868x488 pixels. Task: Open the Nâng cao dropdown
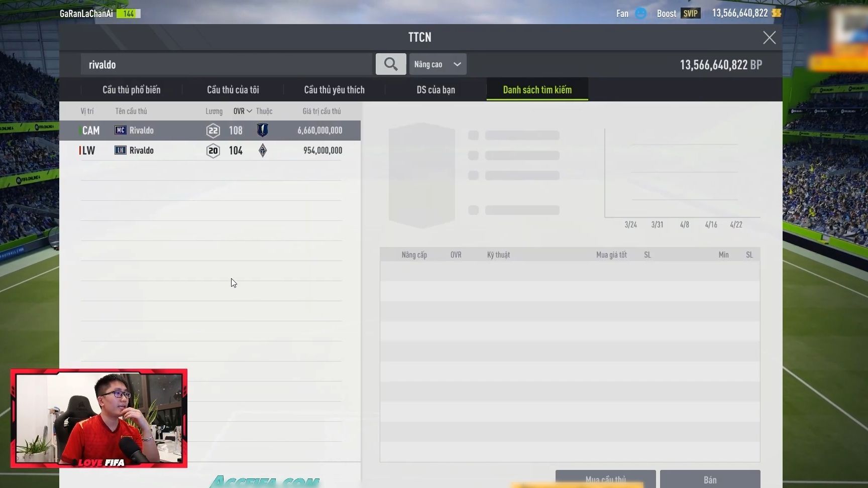click(438, 64)
